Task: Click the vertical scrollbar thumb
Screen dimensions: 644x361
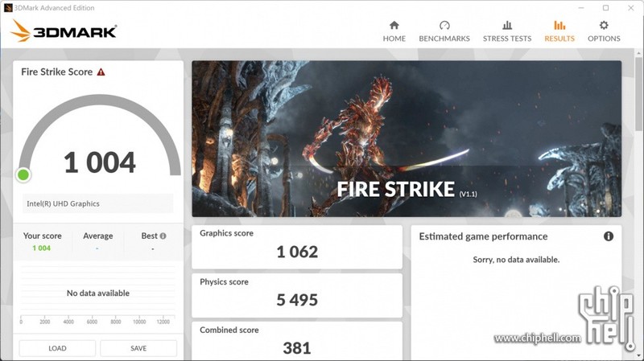Action: pyautogui.click(x=638, y=94)
